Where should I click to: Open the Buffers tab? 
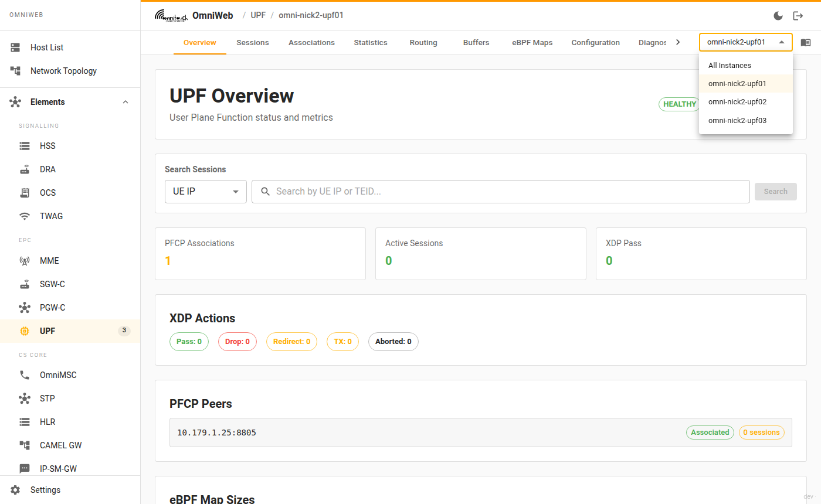(x=476, y=43)
